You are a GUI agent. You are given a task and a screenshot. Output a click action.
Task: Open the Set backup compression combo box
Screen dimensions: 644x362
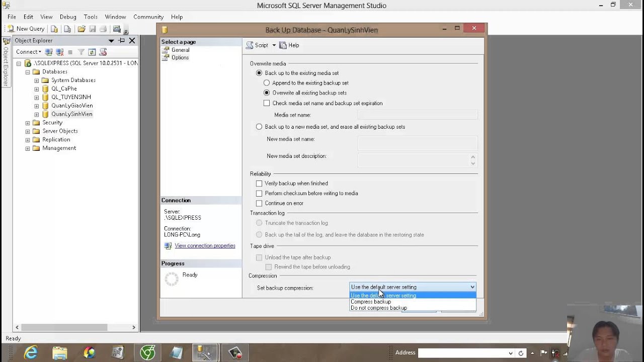pyautogui.click(x=413, y=287)
